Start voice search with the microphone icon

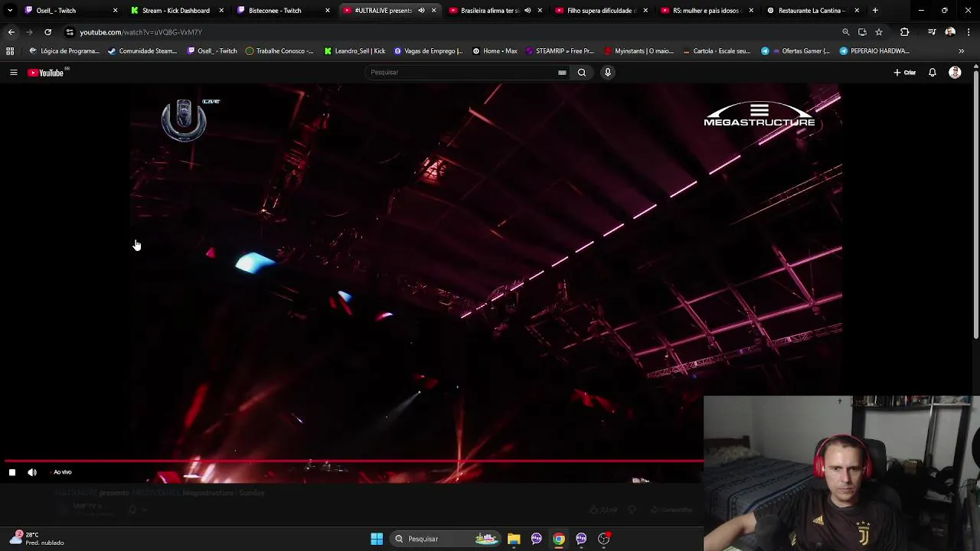[x=608, y=73]
